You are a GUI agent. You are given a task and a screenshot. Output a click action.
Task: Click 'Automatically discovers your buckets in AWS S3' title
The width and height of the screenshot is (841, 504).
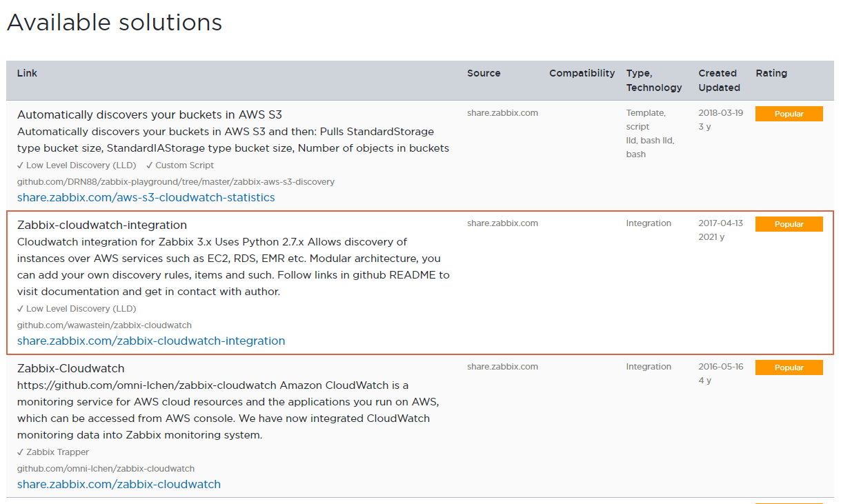(150, 114)
